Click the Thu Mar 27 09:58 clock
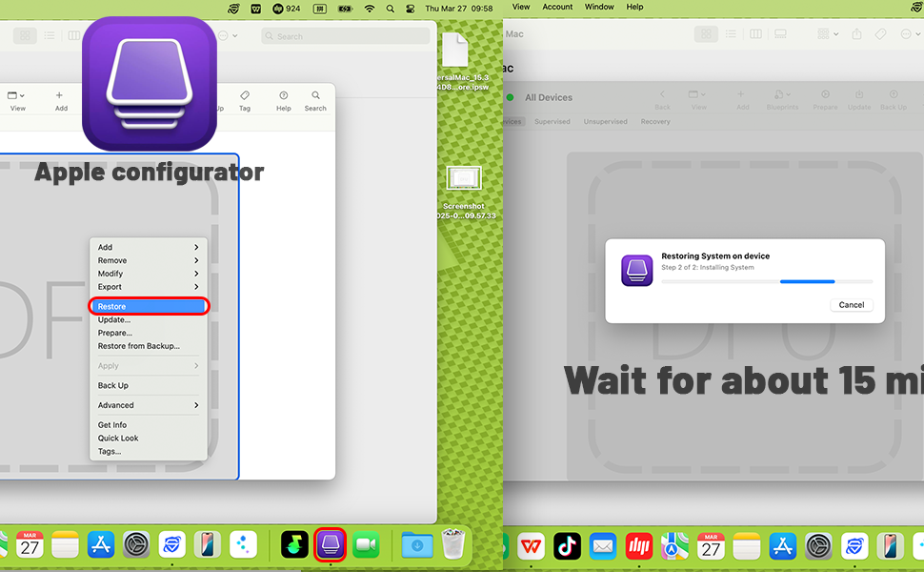The height and width of the screenshot is (572, 924). (458, 9)
